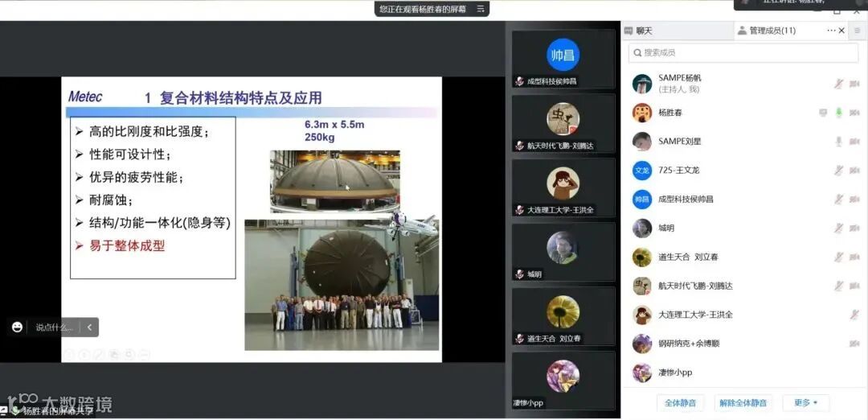
Task: Open the sharing banner menu icon
Action: coord(481,9)
